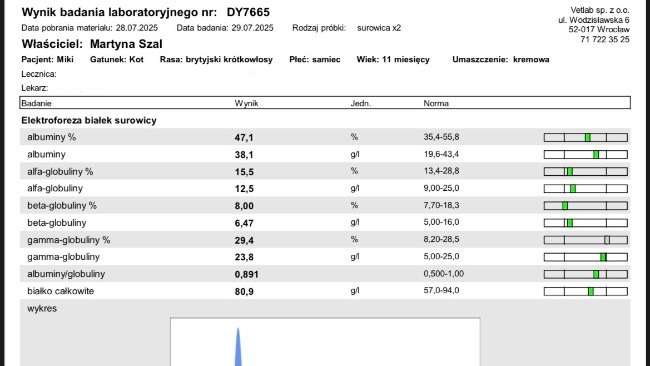Click the Badanie column header
Screen dimensions: 650x366
pyautogui.click(x=36, y=103)
